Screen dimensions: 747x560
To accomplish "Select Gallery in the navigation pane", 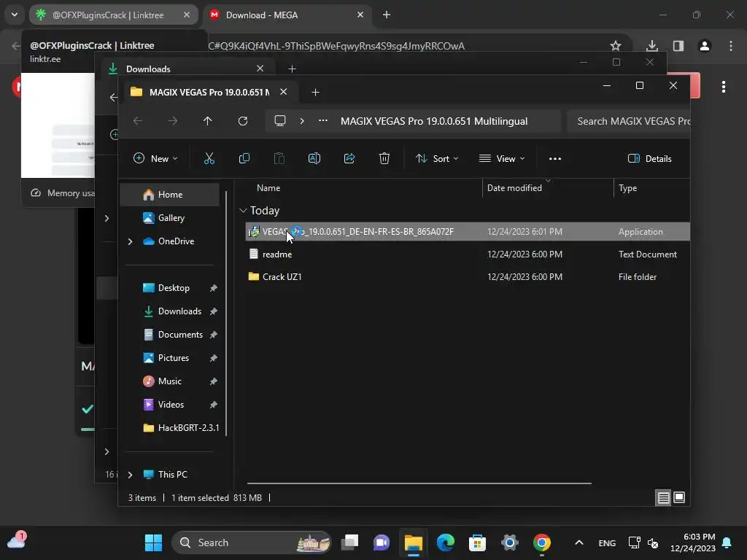I will [x=169, y=218].
